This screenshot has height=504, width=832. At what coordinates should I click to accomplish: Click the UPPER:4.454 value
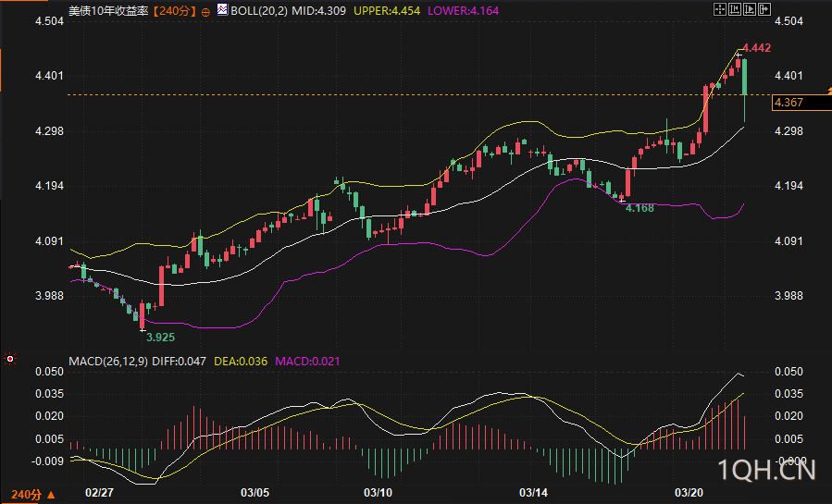pos(387,11)
